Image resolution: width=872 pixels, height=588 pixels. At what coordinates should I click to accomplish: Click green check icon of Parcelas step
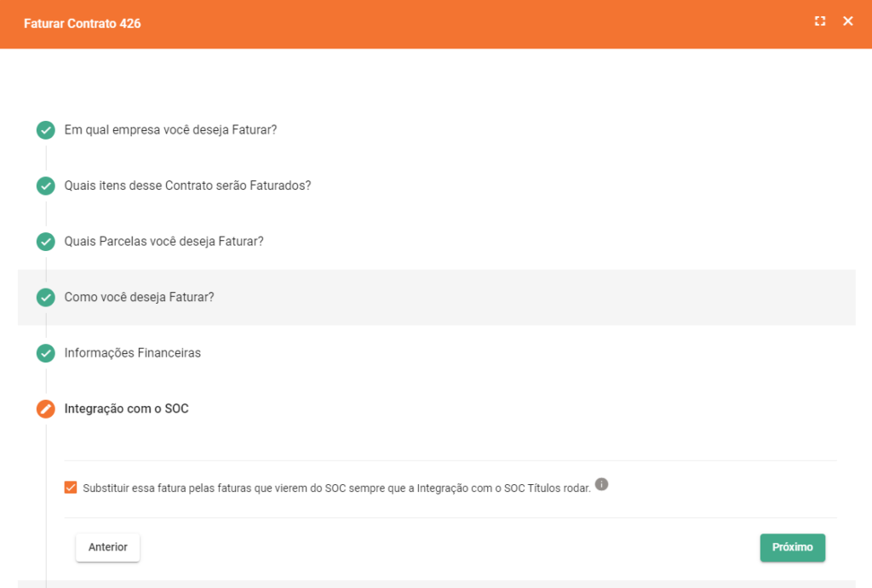coord(46,242)
